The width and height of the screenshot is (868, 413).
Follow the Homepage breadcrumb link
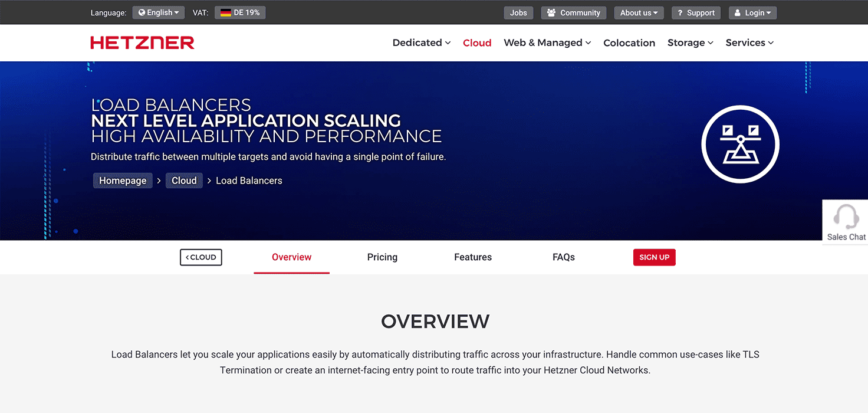(x=123, y=180)
